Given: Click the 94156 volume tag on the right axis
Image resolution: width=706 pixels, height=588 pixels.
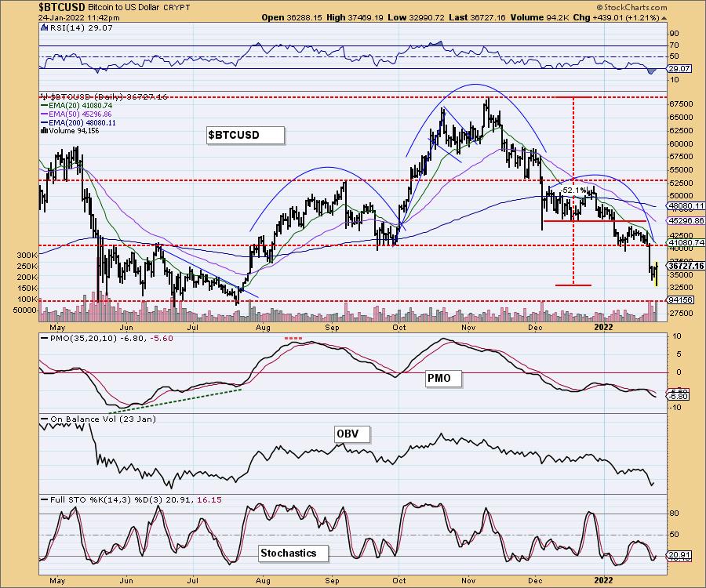Looking at the screenshot, I should pos(681,299).
